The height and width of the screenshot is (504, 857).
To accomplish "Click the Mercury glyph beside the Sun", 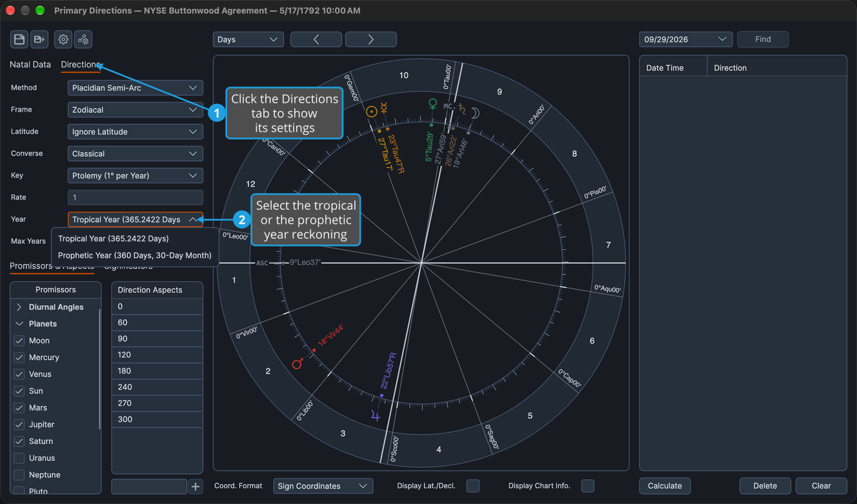I will coord(384,108).
